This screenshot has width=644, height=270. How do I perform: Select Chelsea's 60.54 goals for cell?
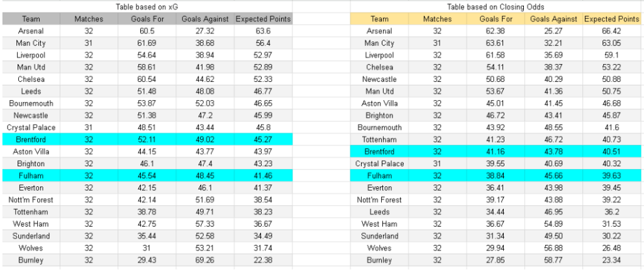pos(147,79)
